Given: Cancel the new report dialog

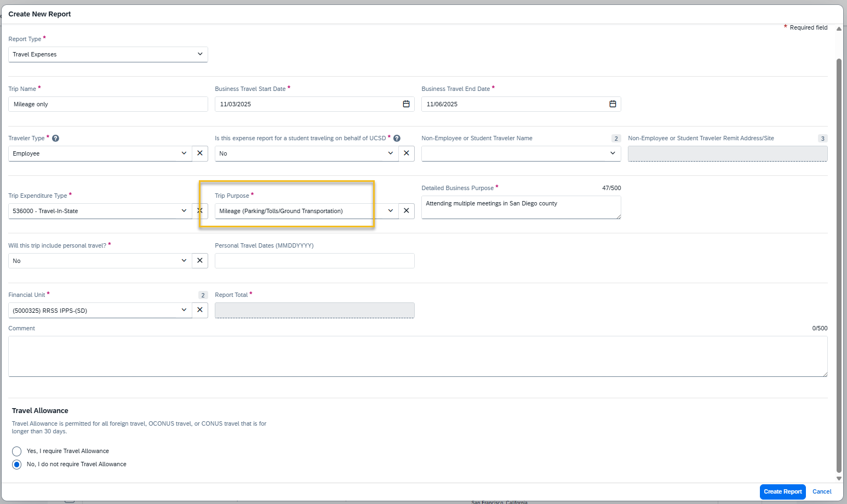Looking at the screenshot, I should point(822,492).
